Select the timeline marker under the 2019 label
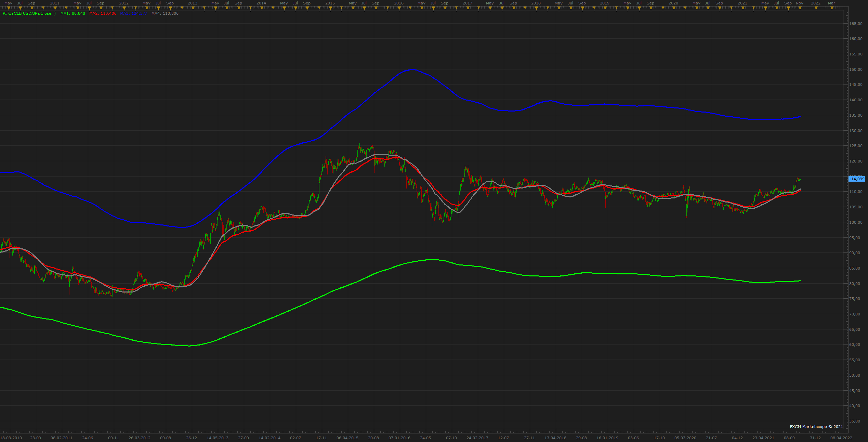The height and width of the screenshot is (442, 868). [605, 8]
